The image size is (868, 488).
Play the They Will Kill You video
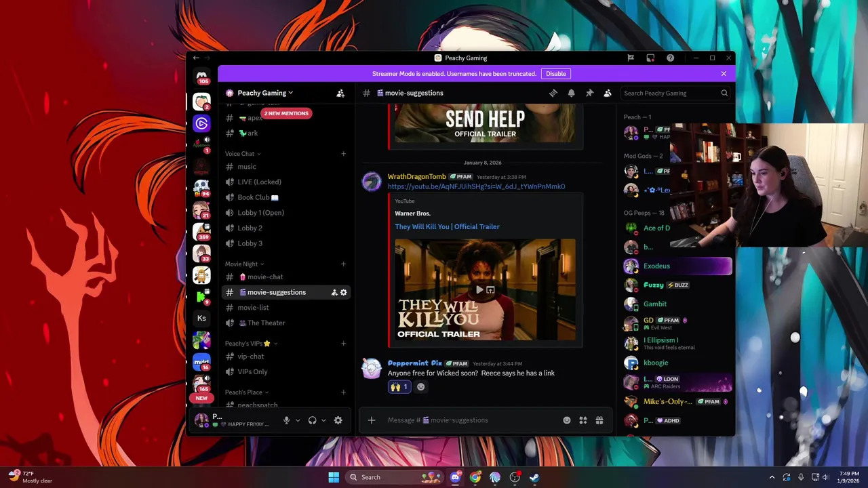(479, 290)
